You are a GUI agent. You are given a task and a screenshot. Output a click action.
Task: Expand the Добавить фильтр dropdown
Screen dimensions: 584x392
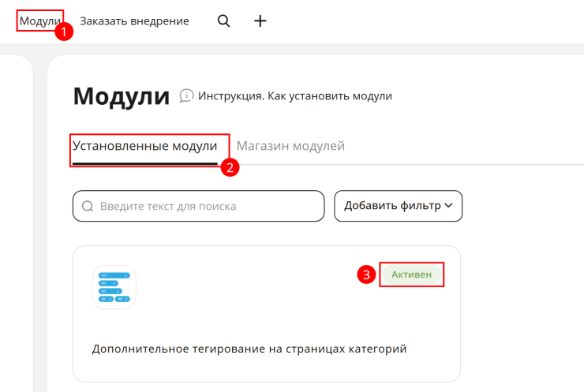tap(399, 206)
